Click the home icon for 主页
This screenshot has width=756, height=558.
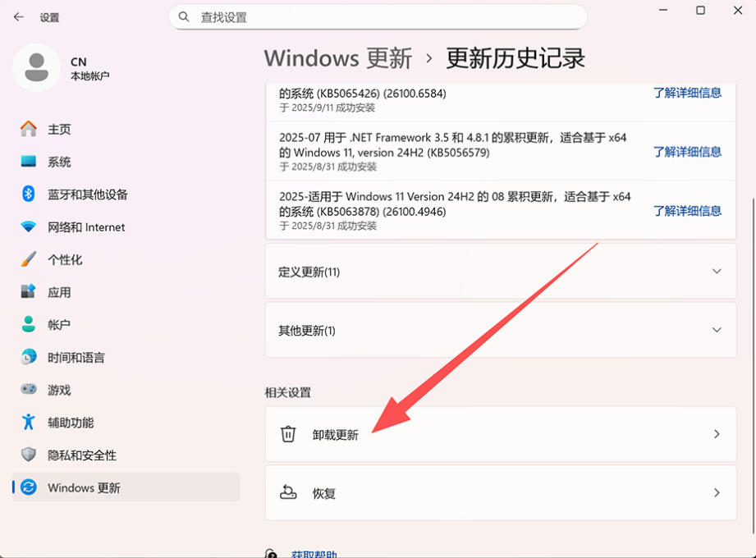pyautogui.click(x=29, y=129)
